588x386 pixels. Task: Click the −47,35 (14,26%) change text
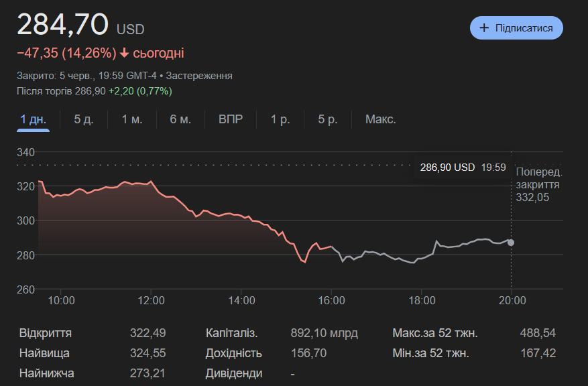pyautogui.click(x=67, y=53)
